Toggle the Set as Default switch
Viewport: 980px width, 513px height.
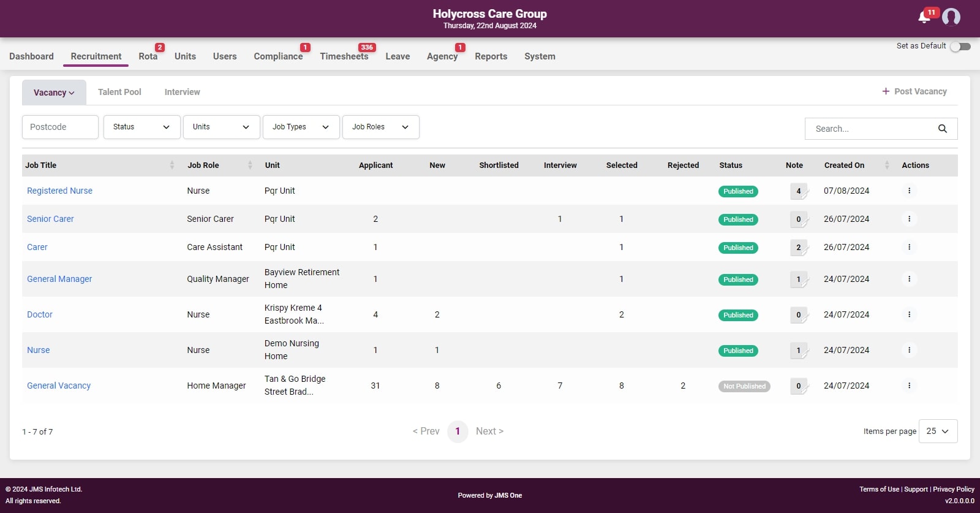pos(960,47)
